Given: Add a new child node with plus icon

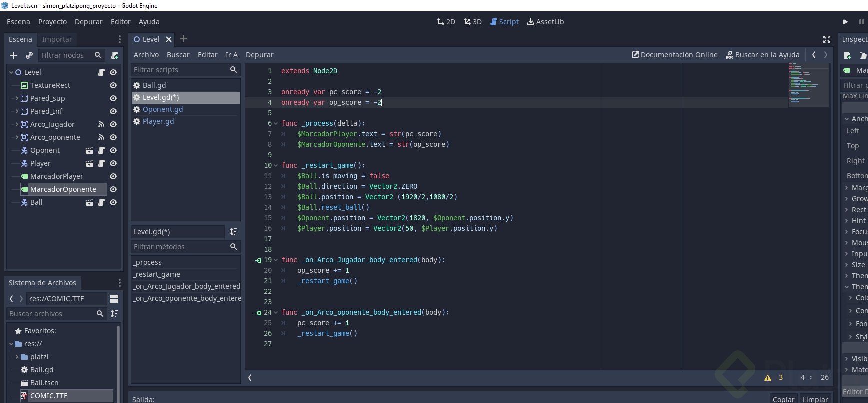Looking at the screenshot, I should click(13, 55).
